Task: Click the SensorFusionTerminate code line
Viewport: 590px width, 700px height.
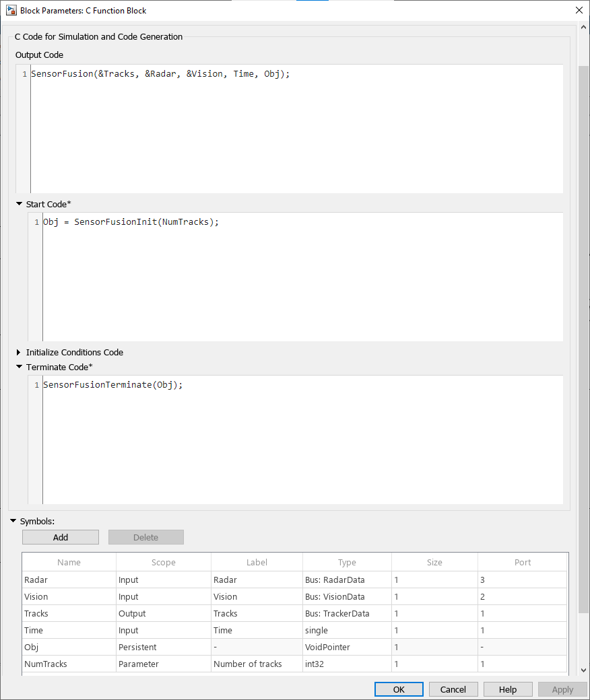Action: pyautogui.click(x=113, y=385)
